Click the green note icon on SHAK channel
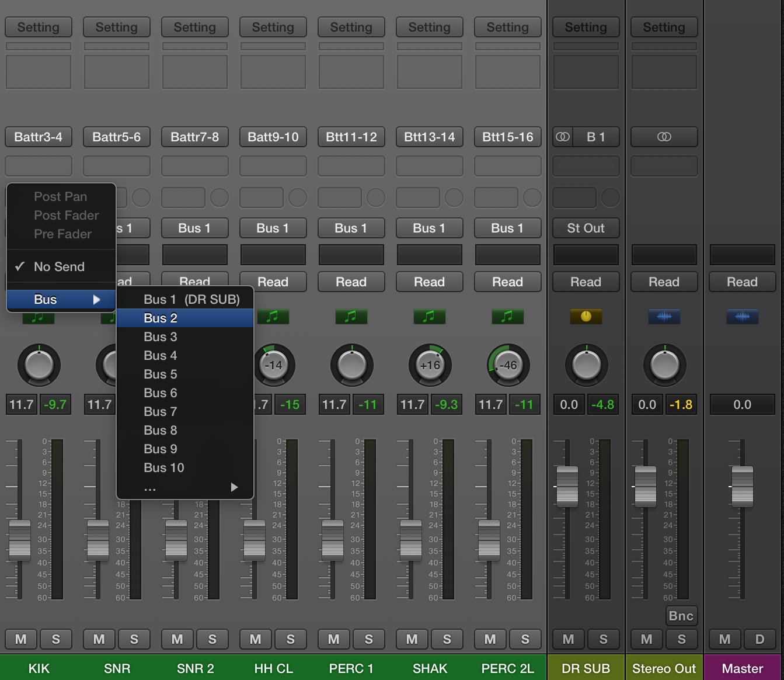 (429, 317)
